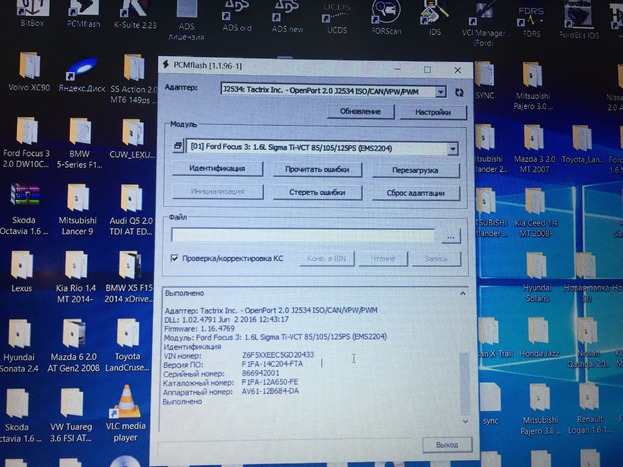Viewport: 623px width, 467px height.
Task: Click inside the Файл path field
Action: pyautogui.click(x=302, y=235)
